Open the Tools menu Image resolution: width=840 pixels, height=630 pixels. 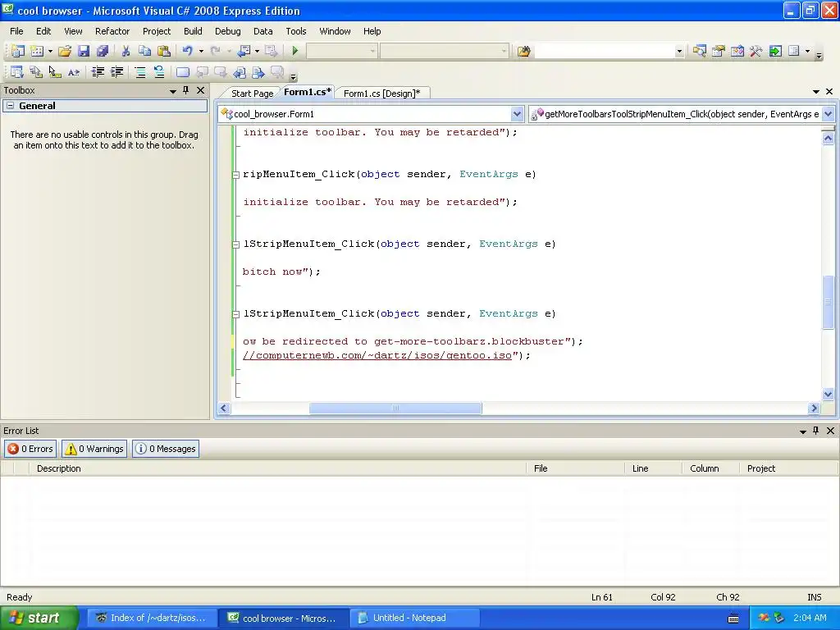pyautogui.click(x=295, y=31)
